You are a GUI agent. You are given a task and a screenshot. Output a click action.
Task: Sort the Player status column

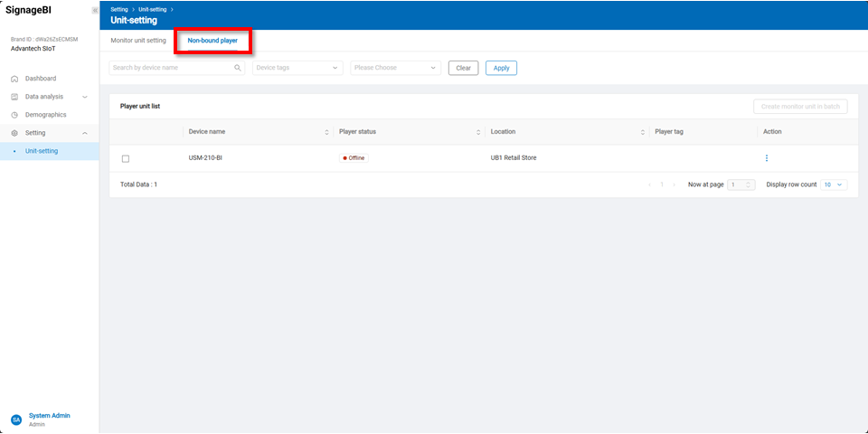pos(478,132)
